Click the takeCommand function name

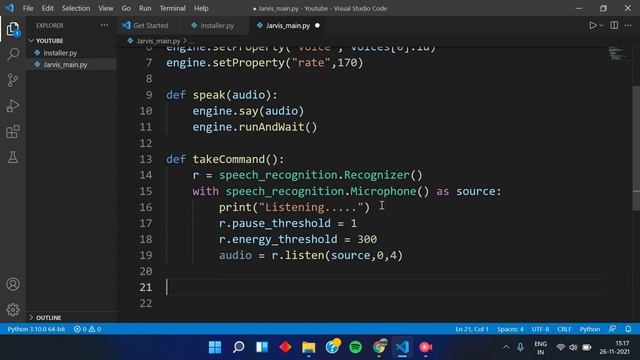pyautogui.click(x=229, y=159)
